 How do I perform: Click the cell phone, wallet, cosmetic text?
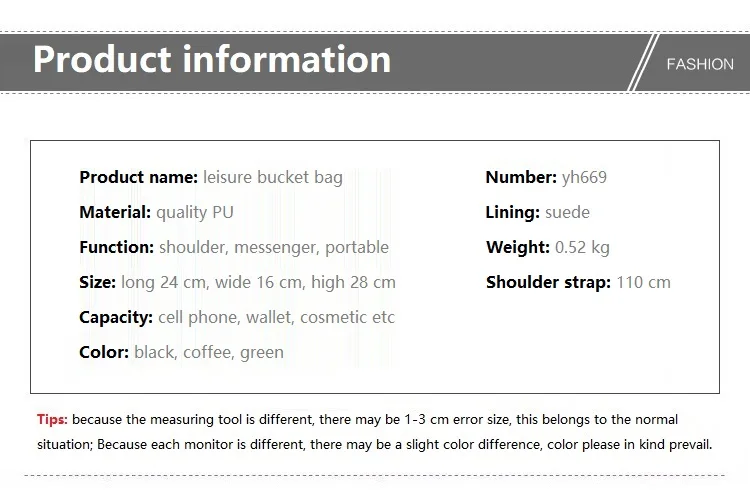[276, 317]
